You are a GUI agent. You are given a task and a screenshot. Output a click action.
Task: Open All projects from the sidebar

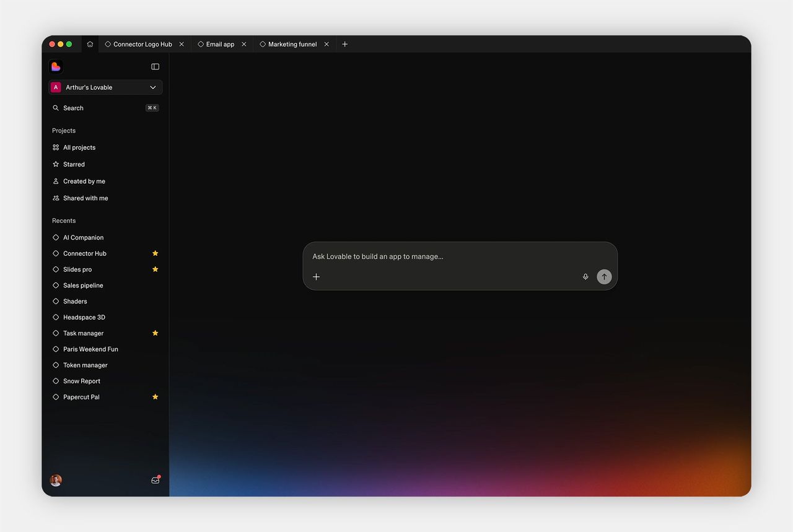point(79,147)
